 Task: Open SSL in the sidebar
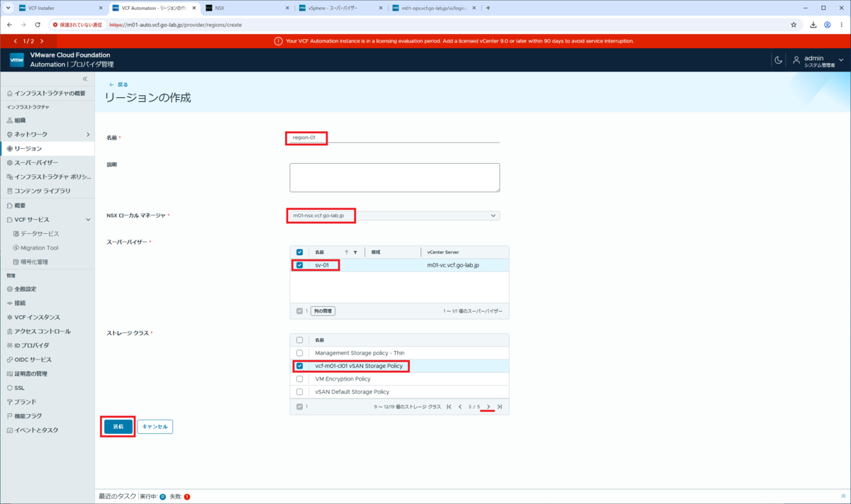click(19, 388)
